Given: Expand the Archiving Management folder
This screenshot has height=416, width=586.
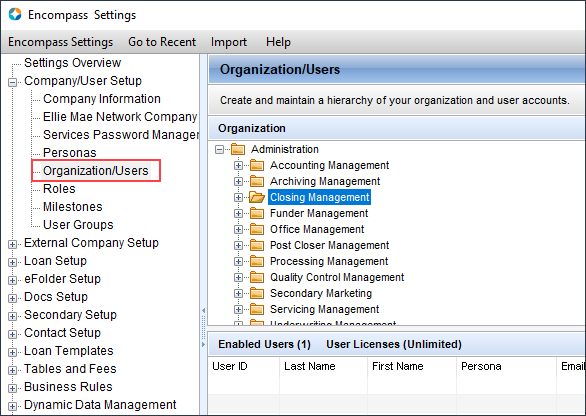Looking at the screenshot, I should click(x=238, y=181).
